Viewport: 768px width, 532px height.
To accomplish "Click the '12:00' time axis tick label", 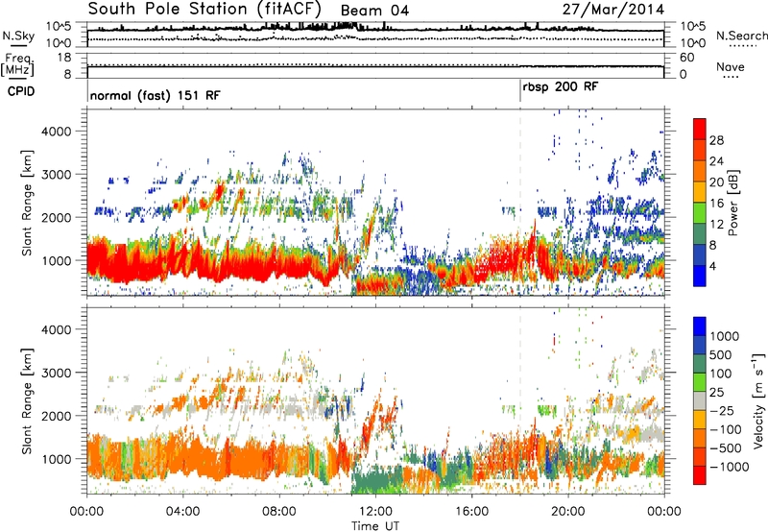I will click(x=375, y=512).
